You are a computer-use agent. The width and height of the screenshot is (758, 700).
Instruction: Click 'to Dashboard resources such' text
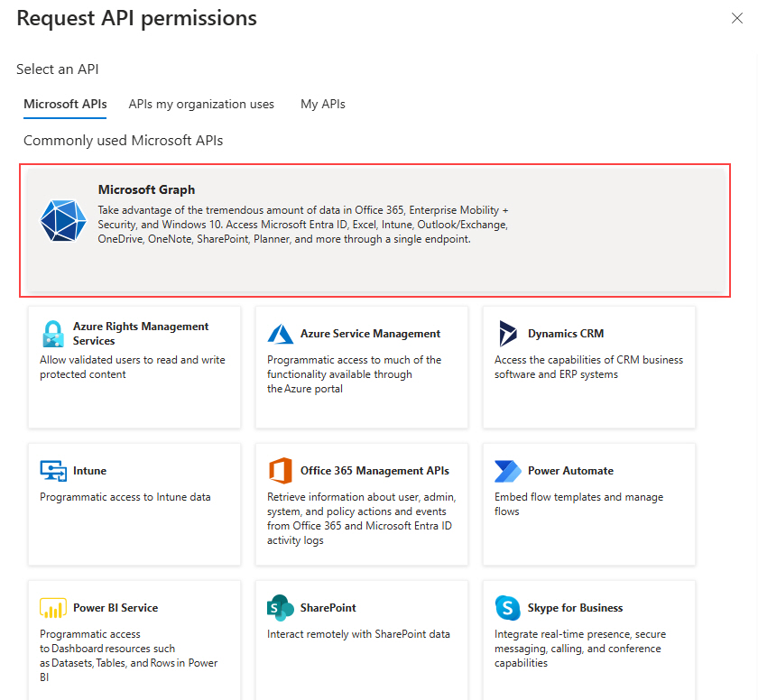point(107,649)
